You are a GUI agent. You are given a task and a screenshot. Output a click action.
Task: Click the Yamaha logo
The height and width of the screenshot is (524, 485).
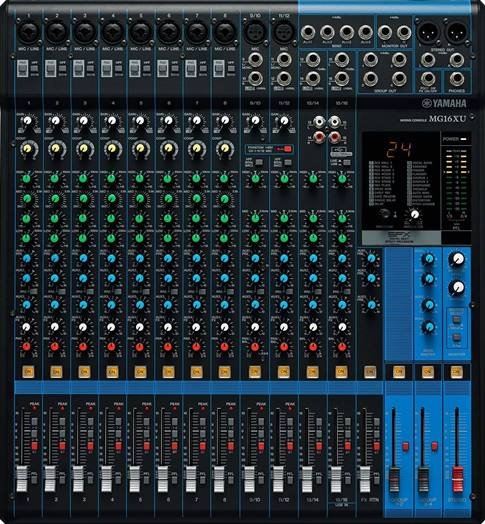[x=444, y=103]
